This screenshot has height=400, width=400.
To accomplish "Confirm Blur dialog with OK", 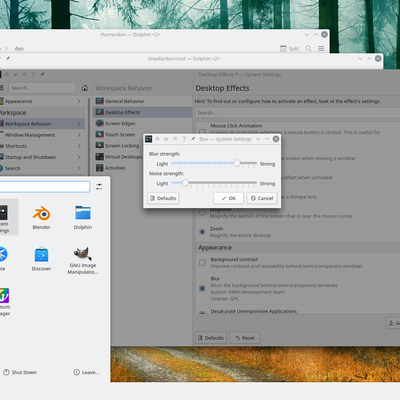I will pyautogui.click(x=229, y=198).
